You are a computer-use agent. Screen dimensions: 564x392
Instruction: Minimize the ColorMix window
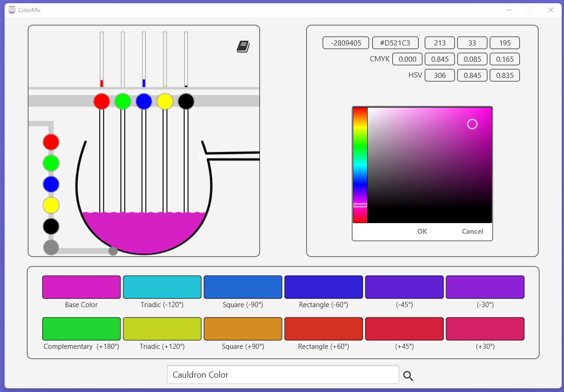(x=509, y=10)
